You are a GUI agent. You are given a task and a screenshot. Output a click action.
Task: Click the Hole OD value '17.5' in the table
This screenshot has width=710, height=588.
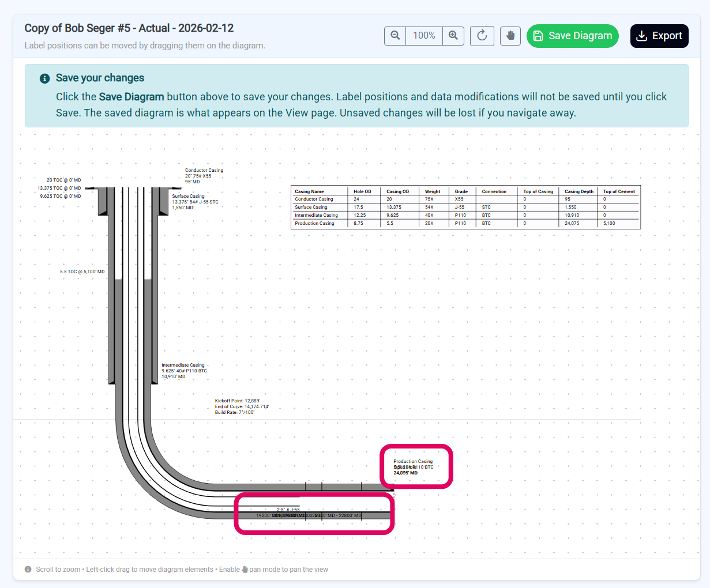point(358,207)
